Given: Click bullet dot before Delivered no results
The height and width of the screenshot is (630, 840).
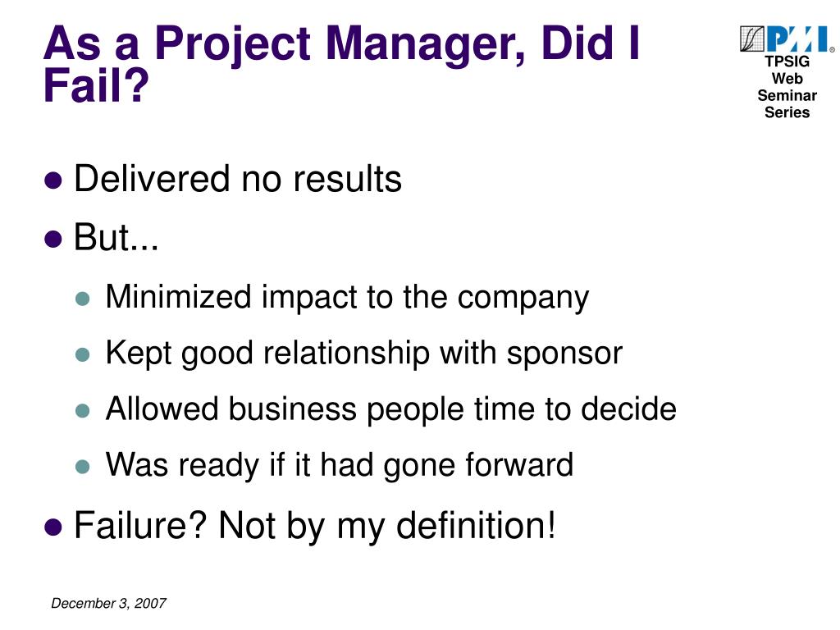Looking at the screenshot, I should click(53, 180).
